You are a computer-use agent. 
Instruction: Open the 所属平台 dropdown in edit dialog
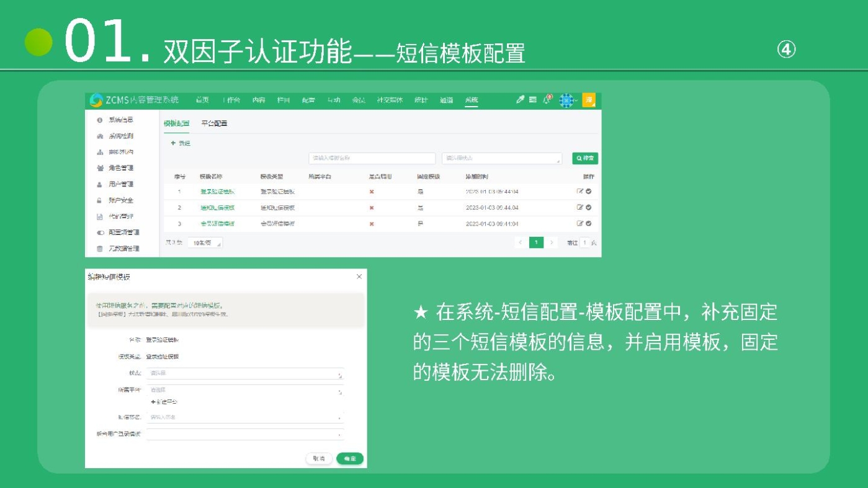[244, 390]
